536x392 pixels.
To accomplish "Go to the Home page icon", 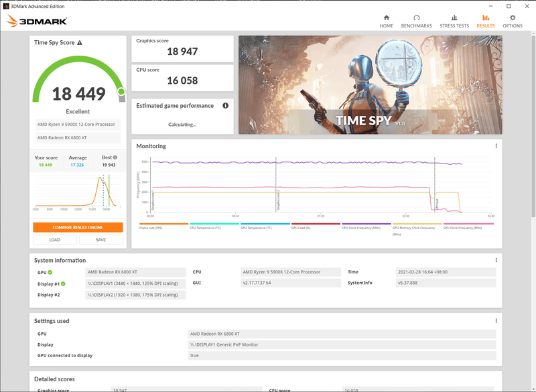I will [386, 18].
